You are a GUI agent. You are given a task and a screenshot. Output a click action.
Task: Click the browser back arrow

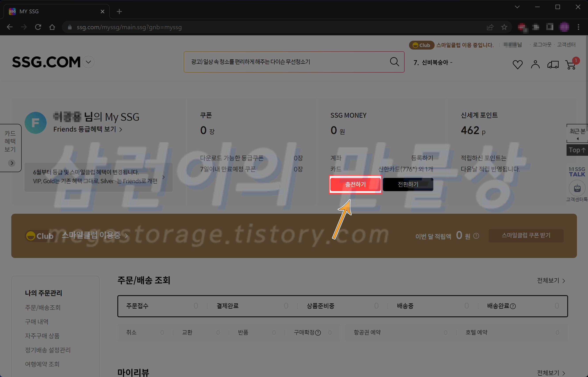(10, 27)
